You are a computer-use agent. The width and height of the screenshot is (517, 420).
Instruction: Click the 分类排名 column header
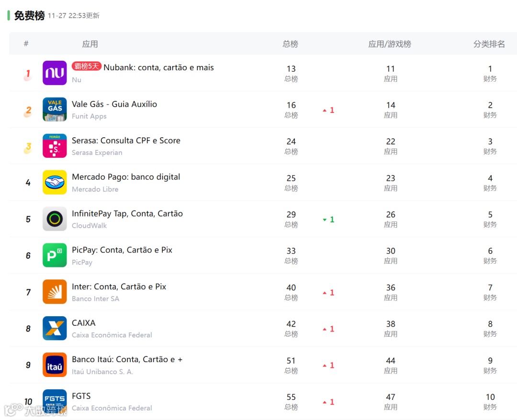coord(489,44)
